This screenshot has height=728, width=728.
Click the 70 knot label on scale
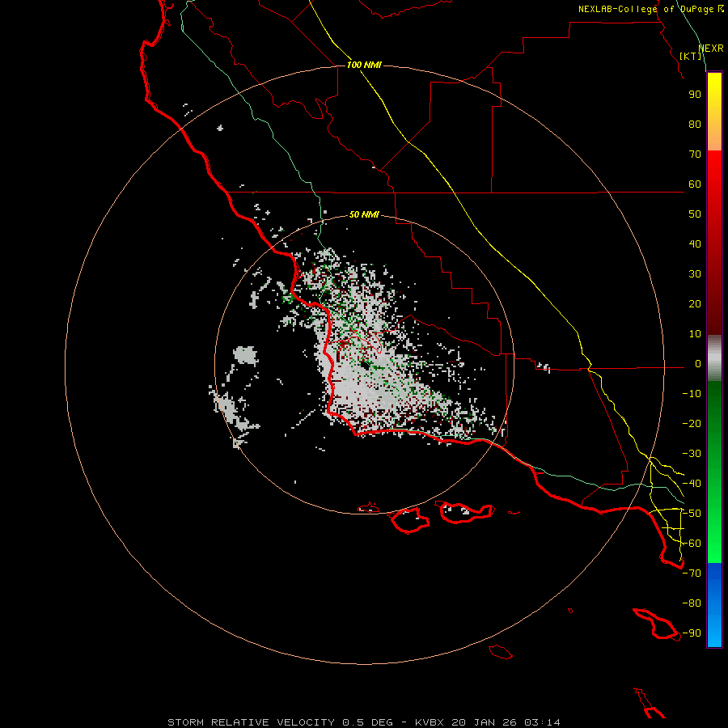pyautogui.click(x=695, y=154)
